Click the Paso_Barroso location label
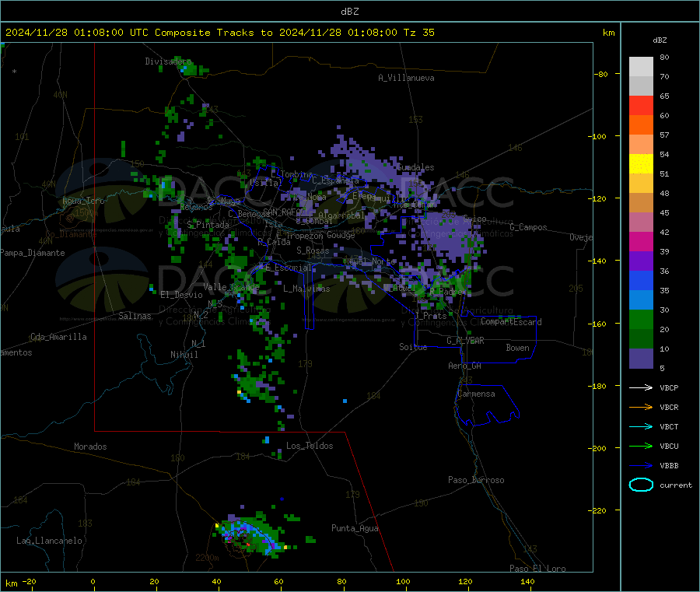This screenshot has width=700, height=592. click(x=476, y=480)
